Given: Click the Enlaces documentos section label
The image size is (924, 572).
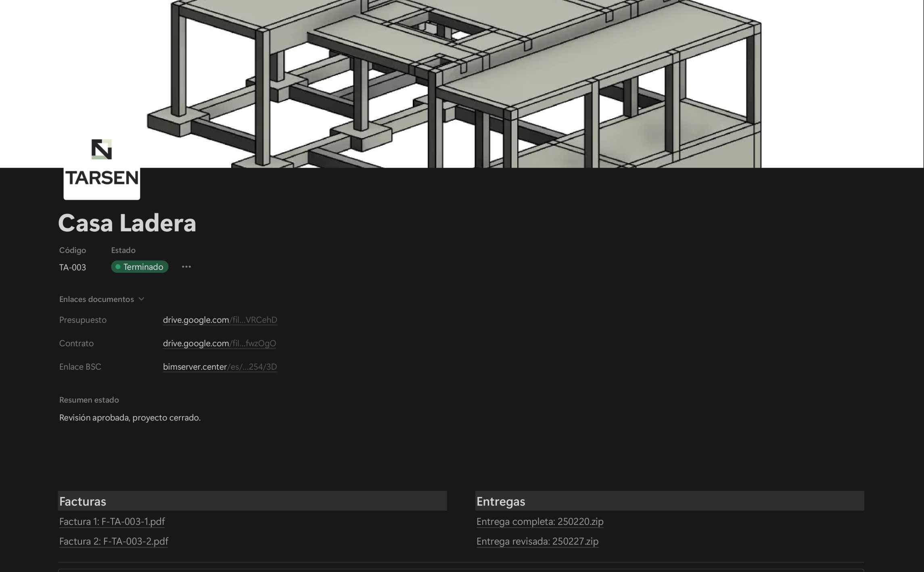Looking at the screenshot, I should click(96, 299).
